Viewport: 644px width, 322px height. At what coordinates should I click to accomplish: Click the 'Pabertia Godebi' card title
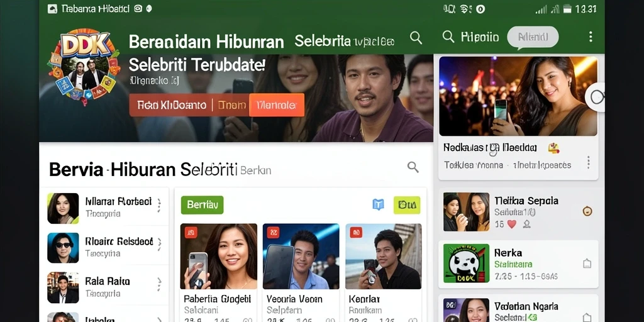217,299
